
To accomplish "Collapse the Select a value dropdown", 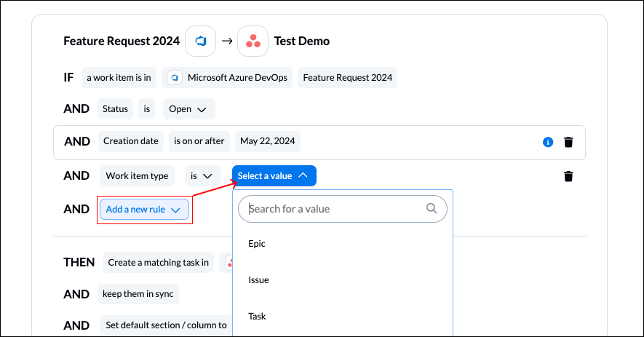I will [x=274, y=175].
